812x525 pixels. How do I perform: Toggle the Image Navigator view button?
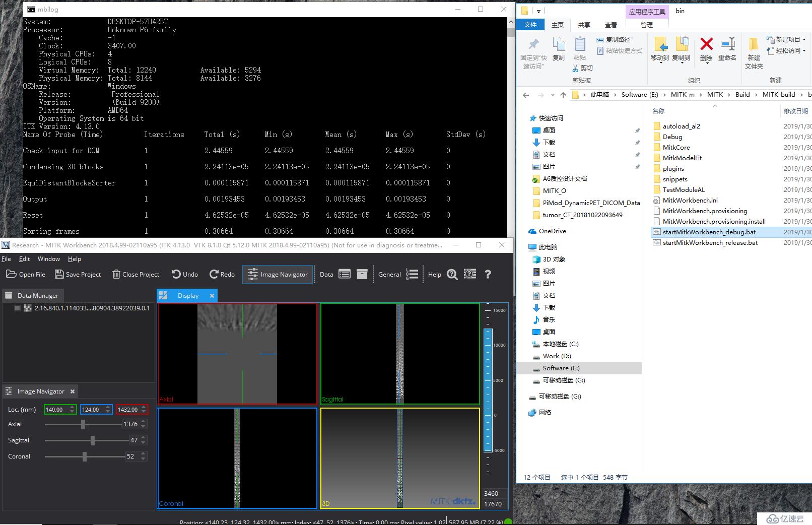[278, 274]
